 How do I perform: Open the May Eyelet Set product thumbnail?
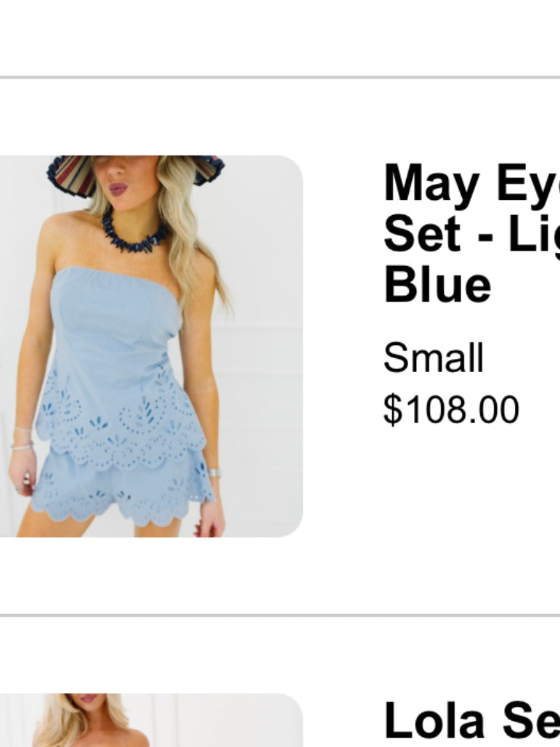click(151, 347)
